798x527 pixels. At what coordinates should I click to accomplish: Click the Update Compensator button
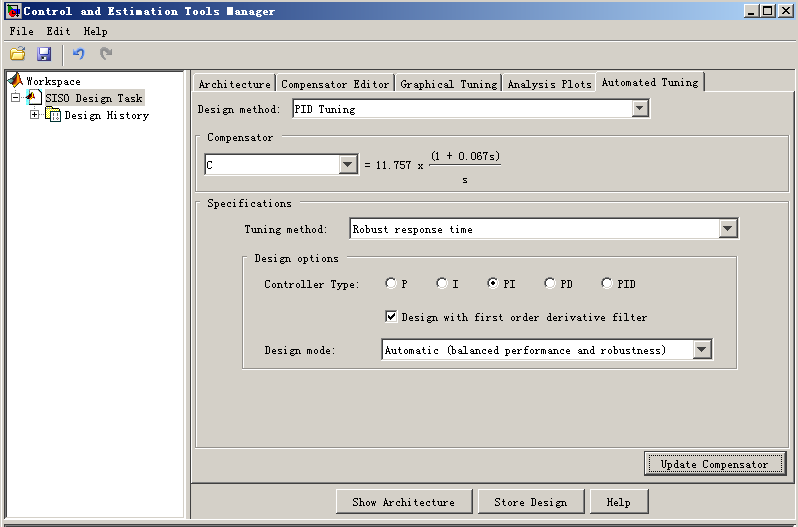[x=715, y=463]
